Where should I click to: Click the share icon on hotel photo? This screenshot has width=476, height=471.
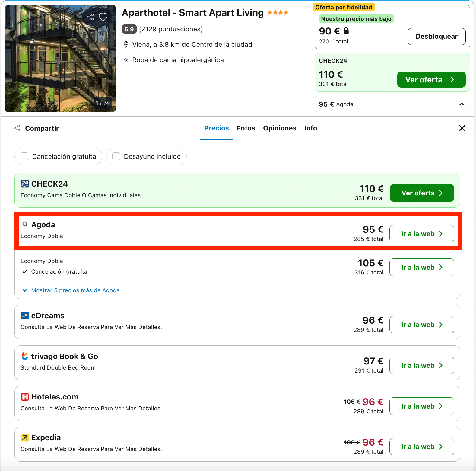coord(90,17)
